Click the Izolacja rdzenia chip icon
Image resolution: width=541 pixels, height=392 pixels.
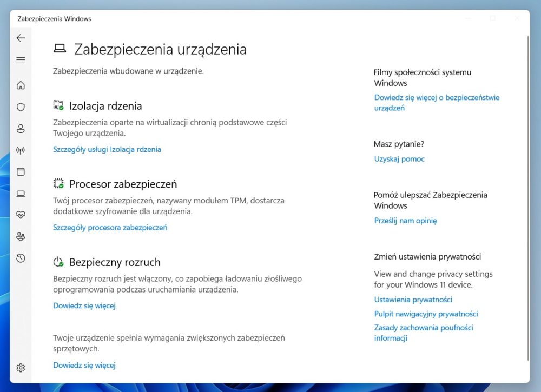(x=58, y=105)
